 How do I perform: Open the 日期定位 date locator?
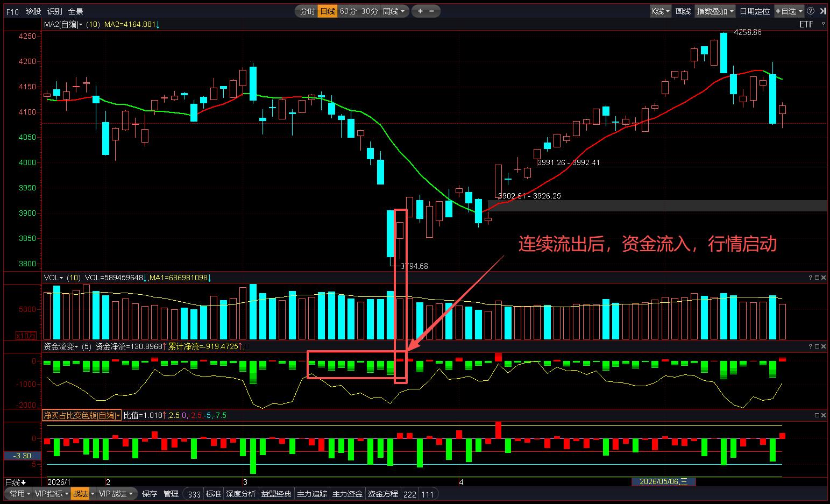point(754,11)
